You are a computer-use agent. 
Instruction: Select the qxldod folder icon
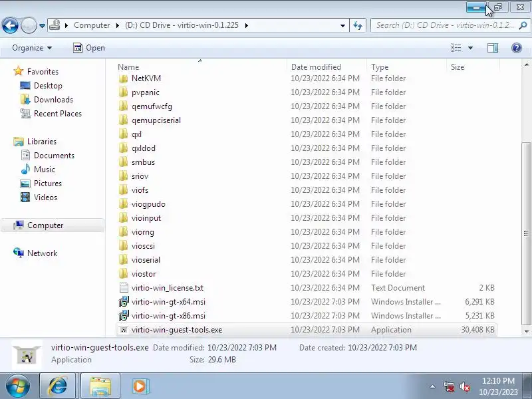point(124,148)
